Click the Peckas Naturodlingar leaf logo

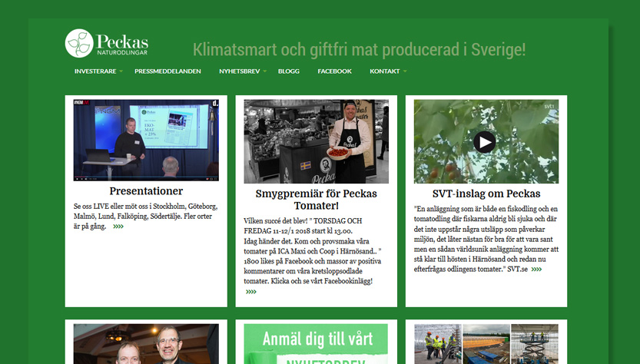click(x=107, y=43)
